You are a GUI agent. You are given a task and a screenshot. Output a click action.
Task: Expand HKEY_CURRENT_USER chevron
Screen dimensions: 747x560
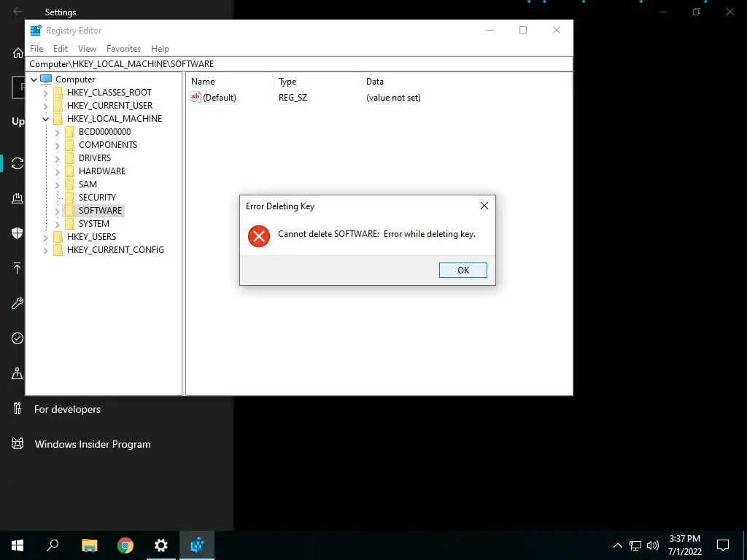[46, 106]
